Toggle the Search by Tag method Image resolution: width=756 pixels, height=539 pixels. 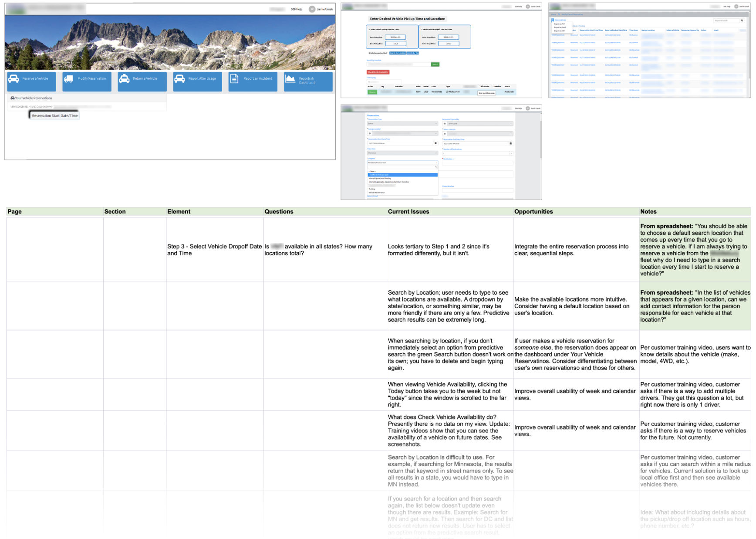[x=412, y=53]
